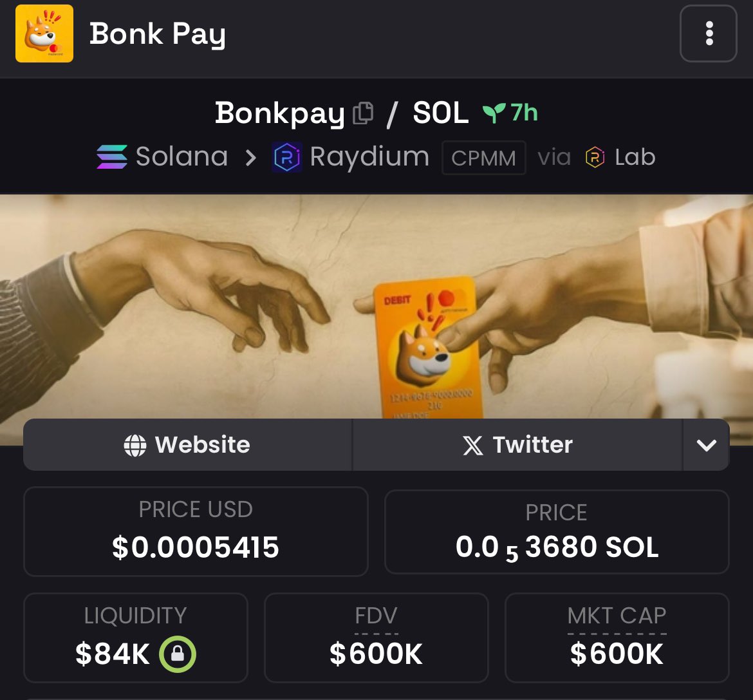This screenshot has width=753, height=700.
Task: Click the Solana chain label
Action: 181,156
